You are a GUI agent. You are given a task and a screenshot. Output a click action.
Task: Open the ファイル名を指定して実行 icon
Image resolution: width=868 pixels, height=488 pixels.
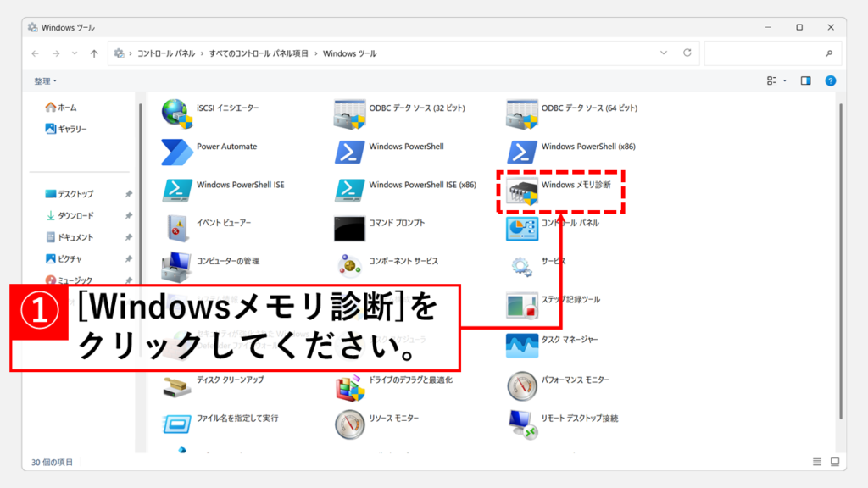(x=177, y=424)
